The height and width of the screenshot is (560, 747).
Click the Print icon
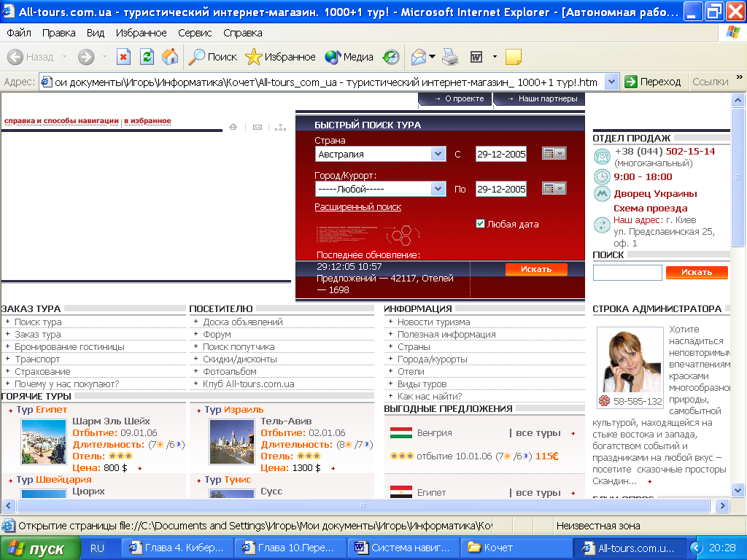click(449, 57)
